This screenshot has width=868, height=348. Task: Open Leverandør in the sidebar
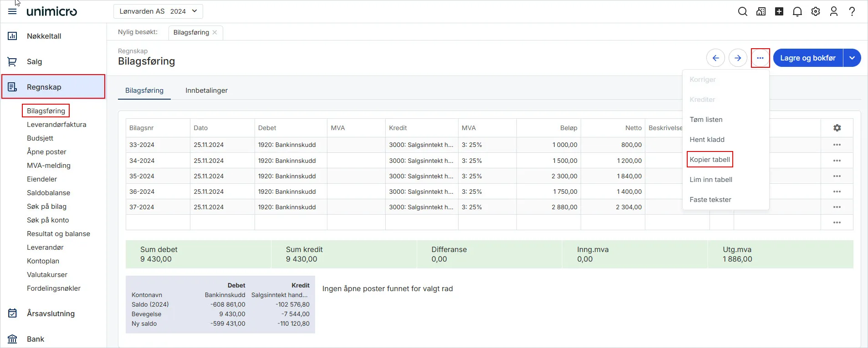45,247
